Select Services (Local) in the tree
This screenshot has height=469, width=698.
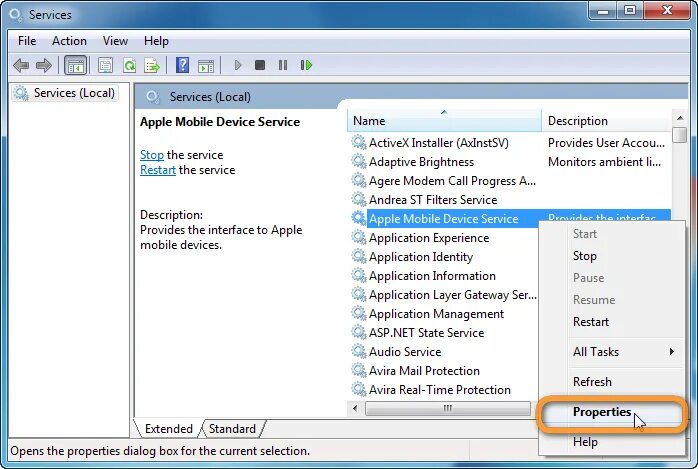pyautogui.click(x=65, y=93)
